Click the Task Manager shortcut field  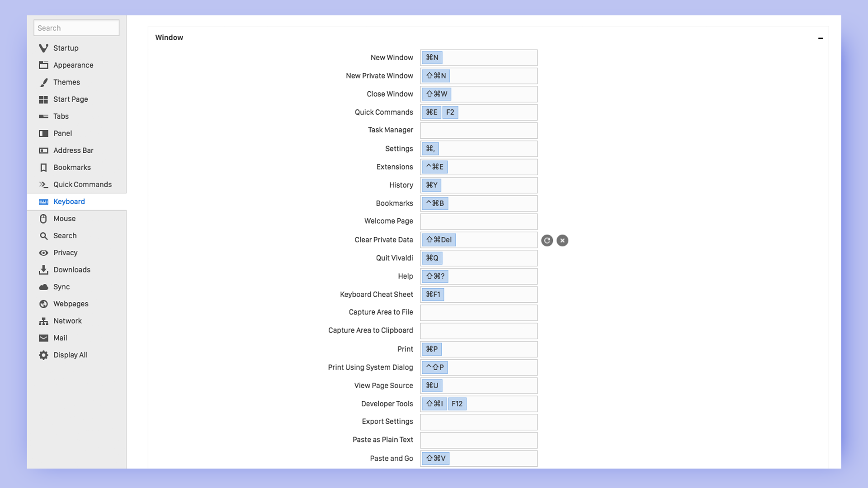[478, 131]
